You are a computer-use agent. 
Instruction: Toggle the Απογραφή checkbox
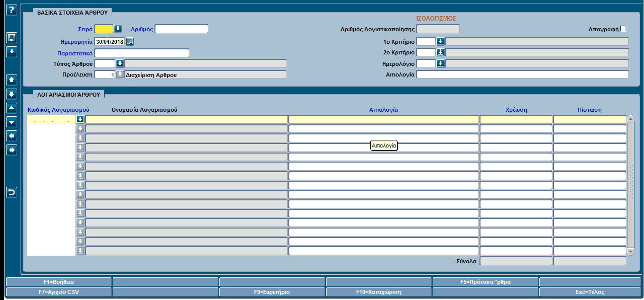tap(623, 29)
